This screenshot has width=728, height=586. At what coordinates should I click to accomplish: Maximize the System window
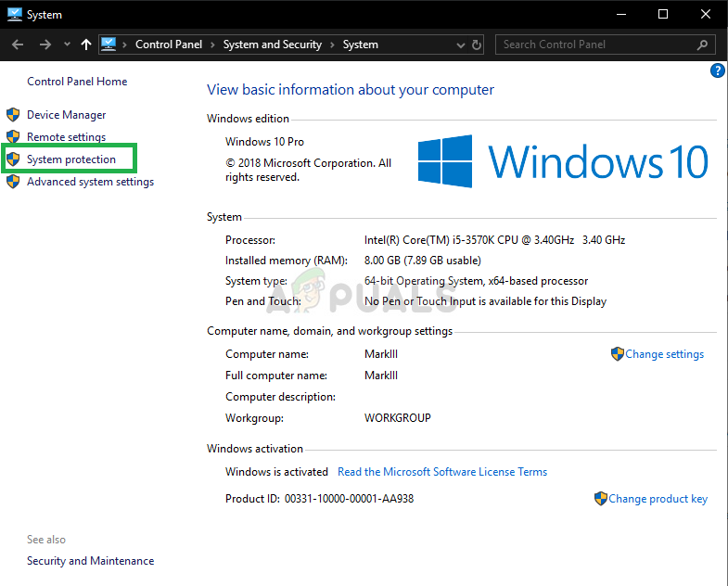(663, 15)
